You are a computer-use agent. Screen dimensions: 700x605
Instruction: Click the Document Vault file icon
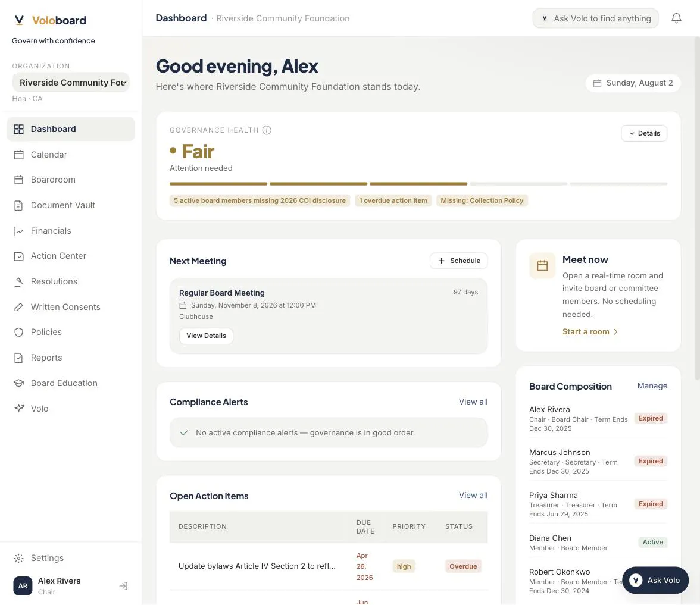pyautogui.click(x=19, y=205)
